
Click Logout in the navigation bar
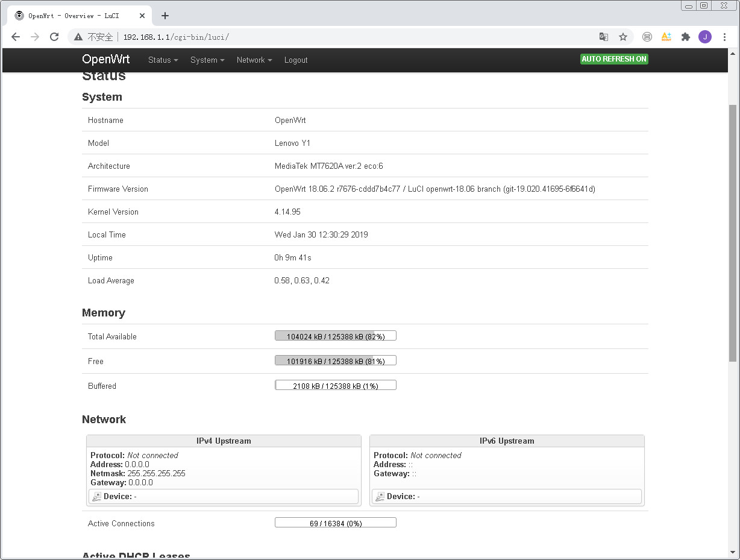point(296,60)
